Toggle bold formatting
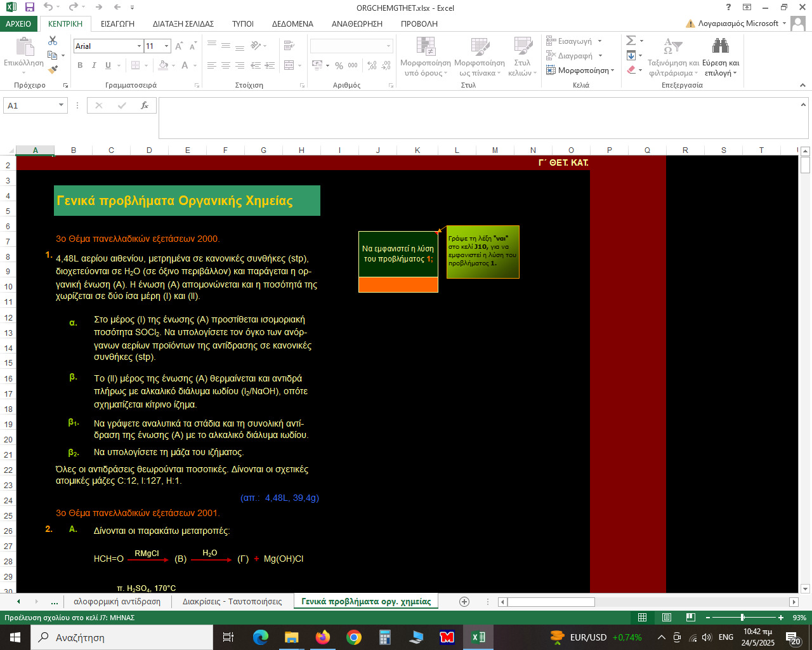812x650 pixels. (x=80, y=65)
